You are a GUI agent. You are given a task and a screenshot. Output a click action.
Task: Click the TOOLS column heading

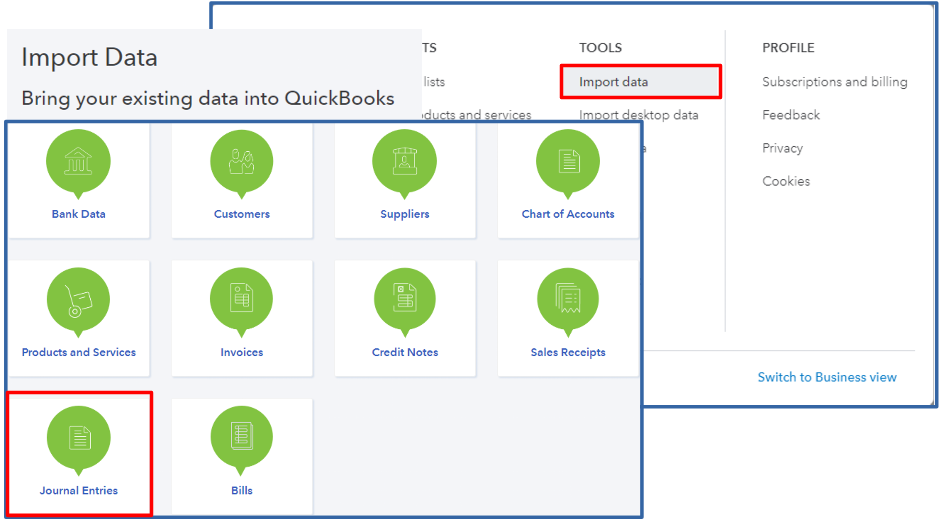pos(600,47)
